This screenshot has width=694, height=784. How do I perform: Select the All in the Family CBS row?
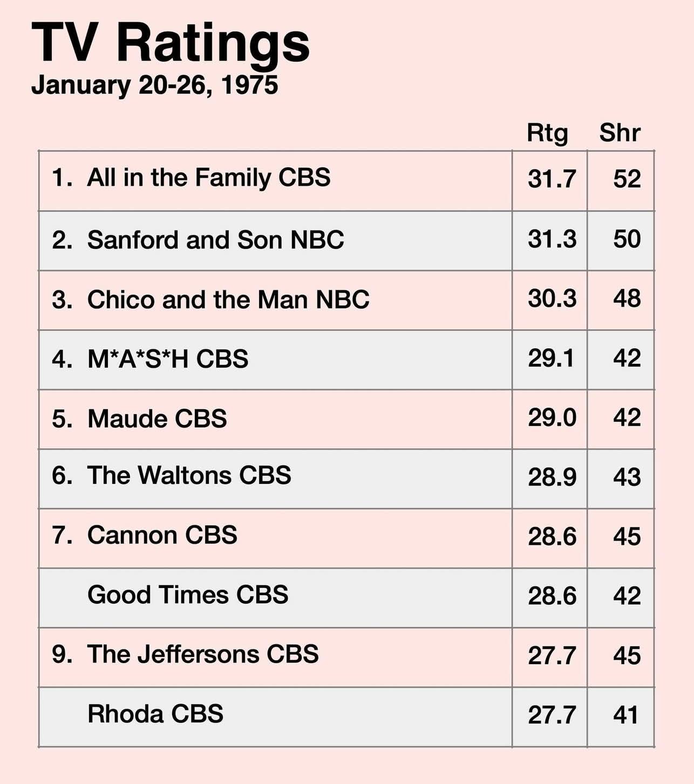tap(208, 178)
